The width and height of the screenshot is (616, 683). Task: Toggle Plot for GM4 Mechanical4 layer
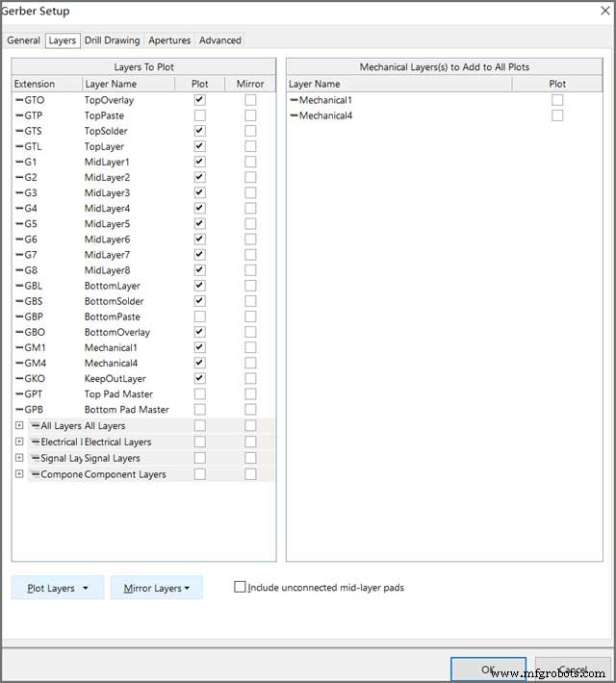click(199, 364)
